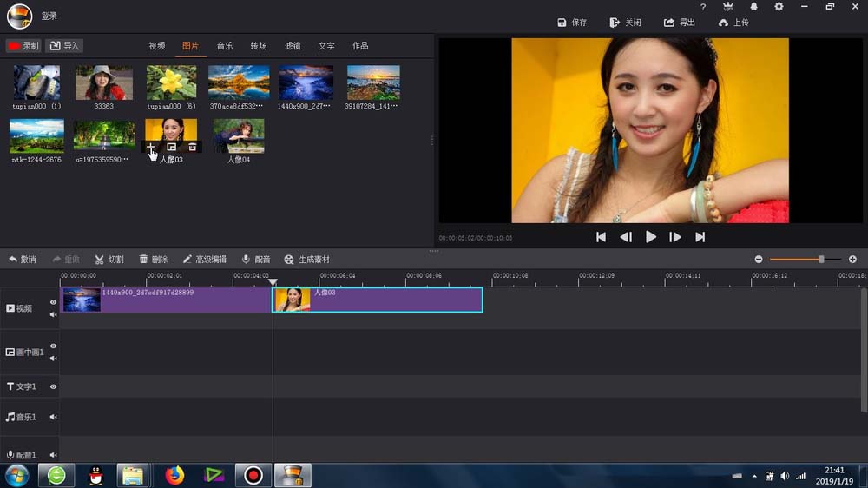Screen dimensions: 868x488
Task: Select the 33363 image thumbnail
Action: pyautogui.click(x=104, y=82)
